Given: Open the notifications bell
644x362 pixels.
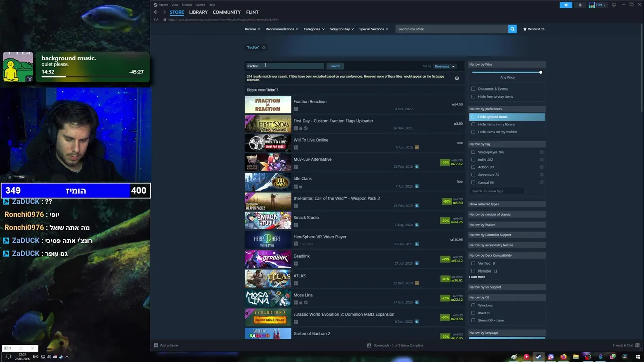Looking at the screenshot, I should coord(580,5).
